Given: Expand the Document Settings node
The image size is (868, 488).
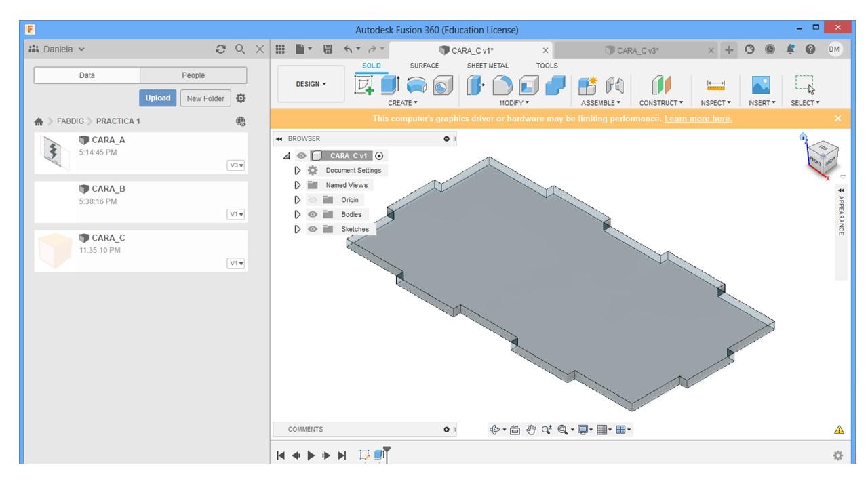Looking at the screenshot, I should (x=297, y=171).
